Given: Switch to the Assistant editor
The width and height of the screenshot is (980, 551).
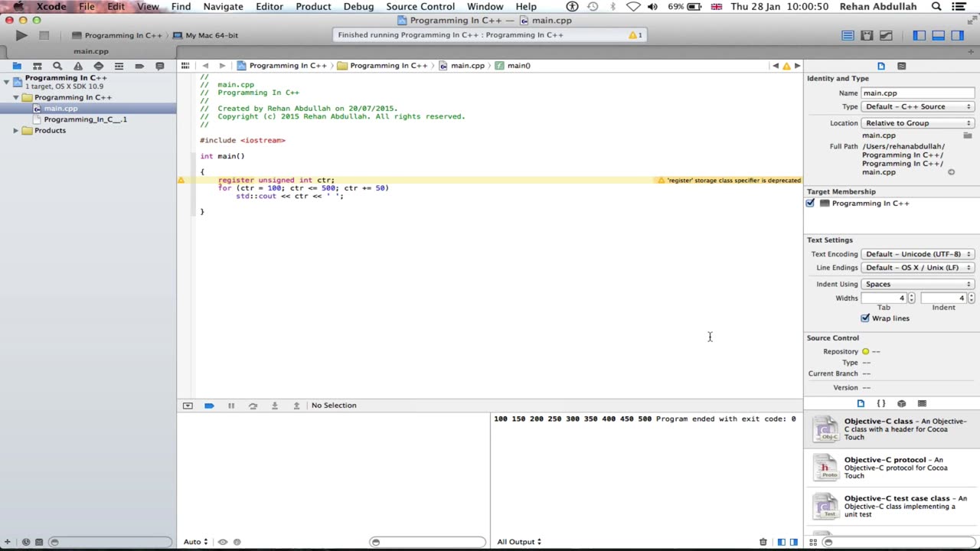Looking at the screenshot, I should 867,35.
